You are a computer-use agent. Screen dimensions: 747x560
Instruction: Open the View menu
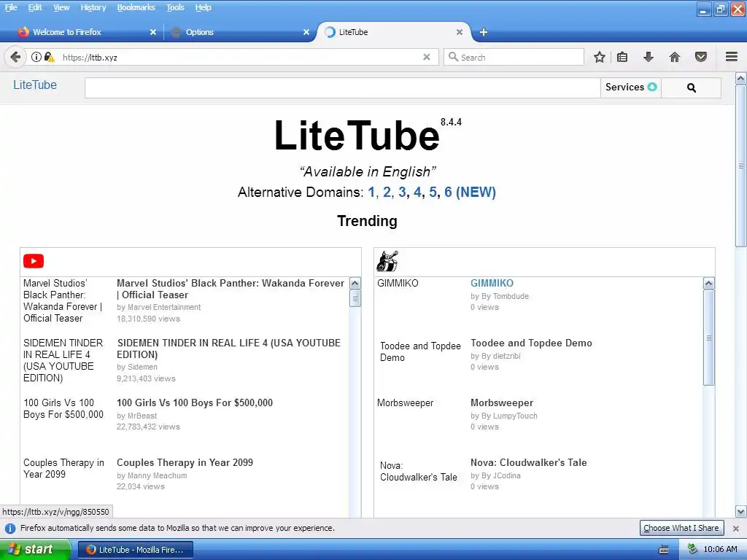61,7
